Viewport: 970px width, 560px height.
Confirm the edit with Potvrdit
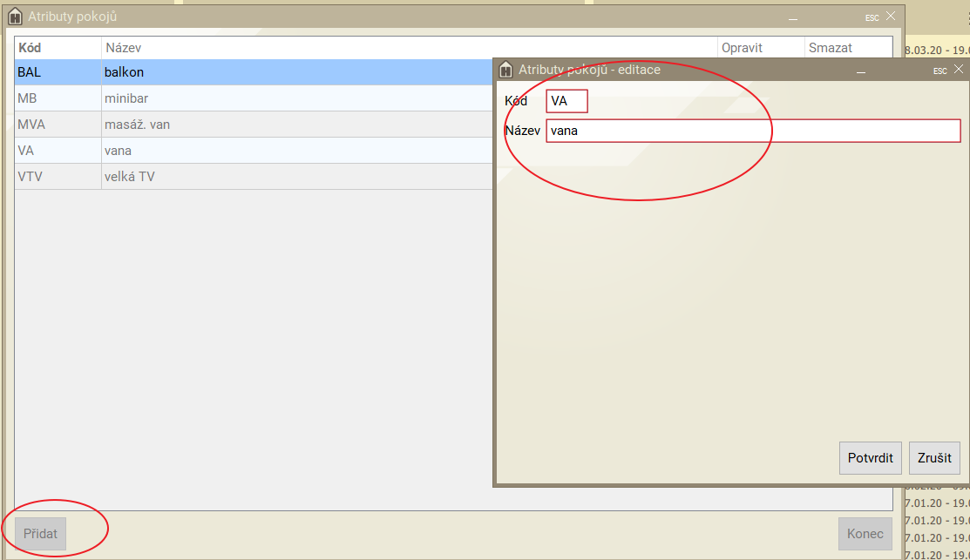(x=870, y=458)
